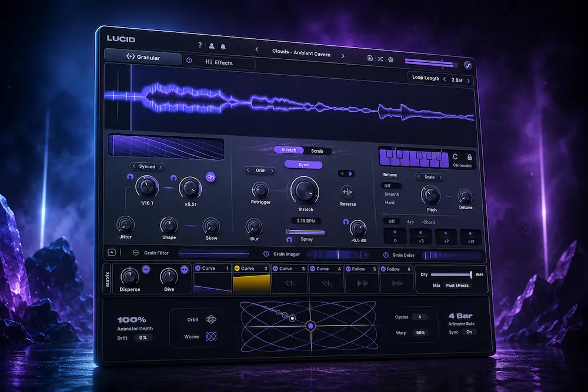The height and width of the screenshot is (392, 588).
Task: Click the Grain Imager stereo strip
Action: [x=338, y=255]
